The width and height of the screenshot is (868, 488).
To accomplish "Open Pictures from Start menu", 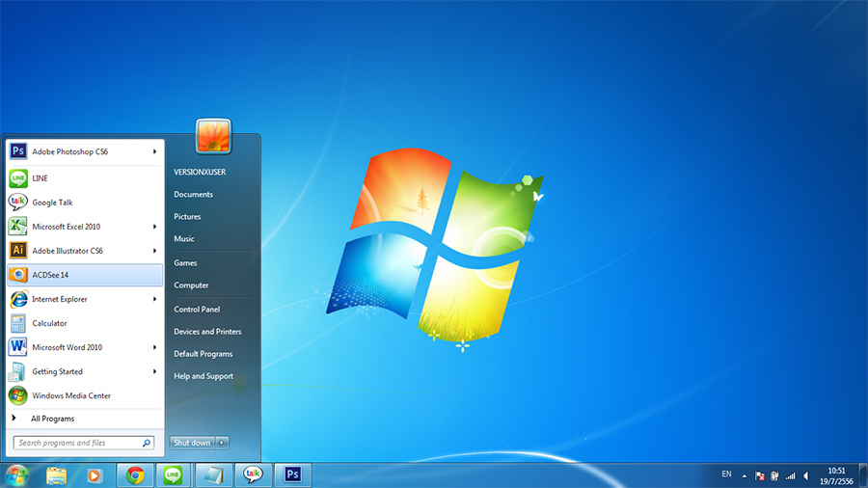I will coord(187,216).
